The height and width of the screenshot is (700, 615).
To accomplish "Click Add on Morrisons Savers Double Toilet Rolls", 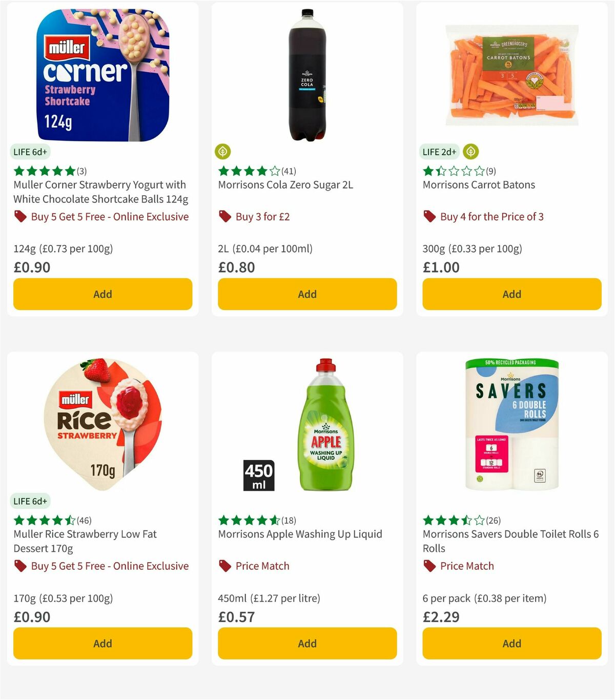I will click(511, 643).
